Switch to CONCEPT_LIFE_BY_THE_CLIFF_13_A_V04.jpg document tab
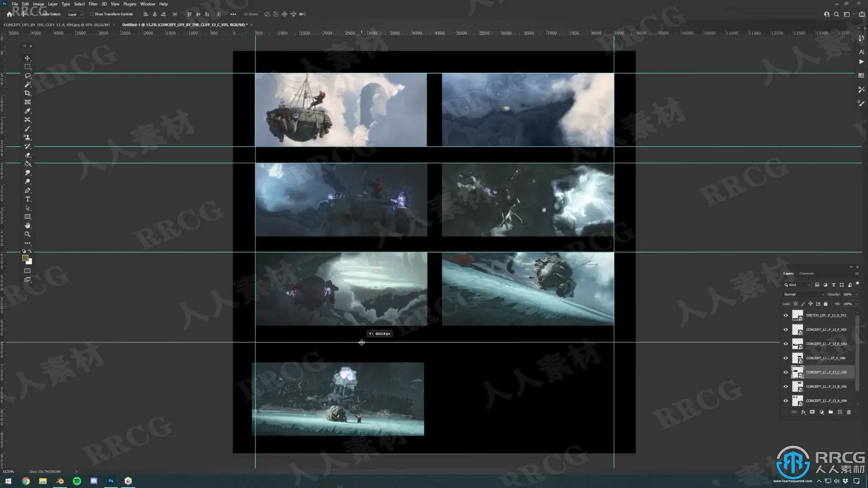Screen dimensions: 868x488 coord(57,25)
